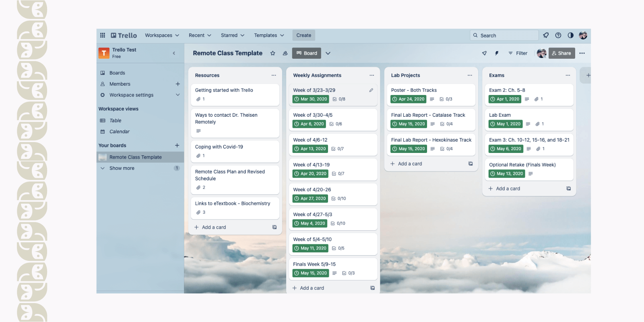Toggle May 13, 2020 due date complete
644x322 pixels.
(x=507, y=174)
